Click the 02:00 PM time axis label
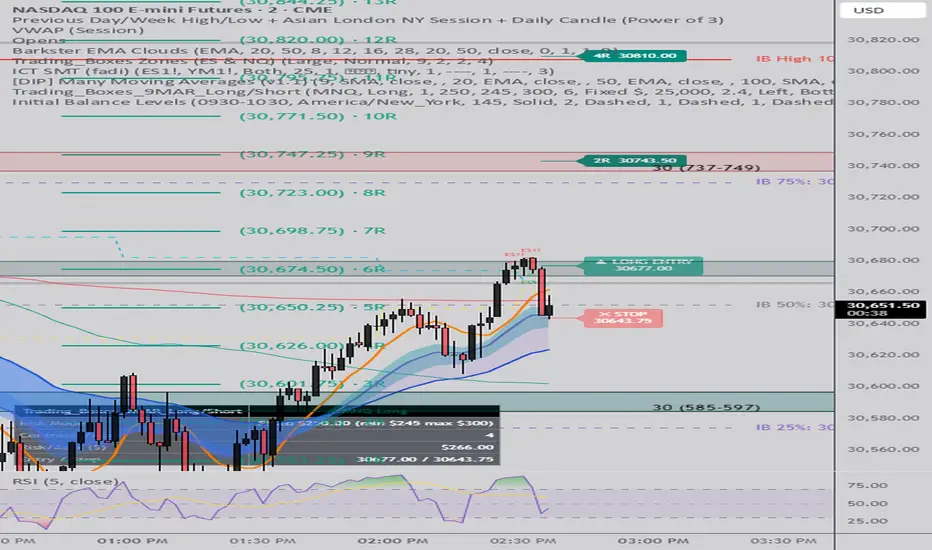 (x=393, y=540)
